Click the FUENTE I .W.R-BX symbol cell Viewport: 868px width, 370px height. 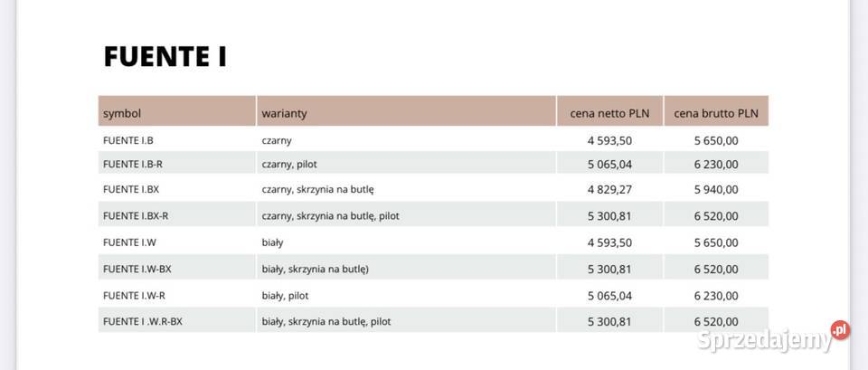click(143, 321)
